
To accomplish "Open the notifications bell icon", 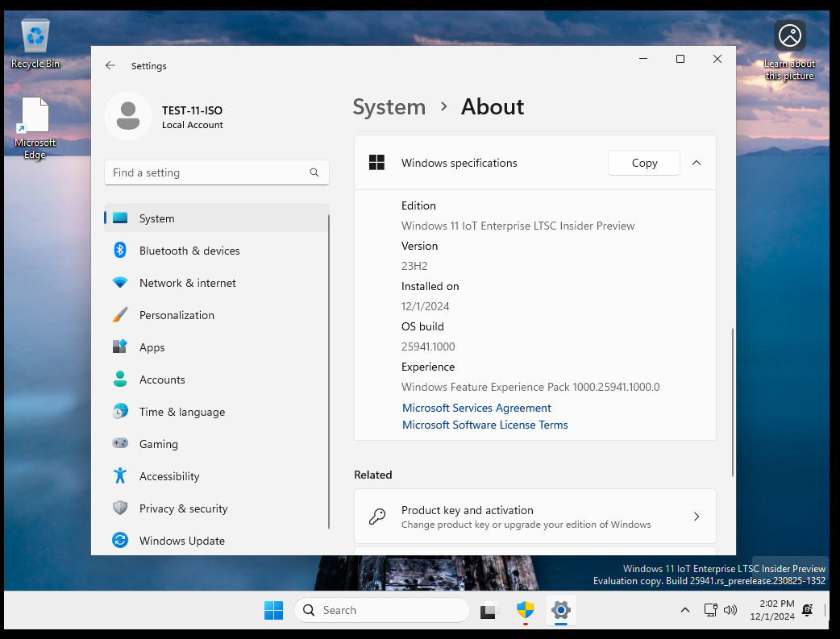I will [807, 609].
